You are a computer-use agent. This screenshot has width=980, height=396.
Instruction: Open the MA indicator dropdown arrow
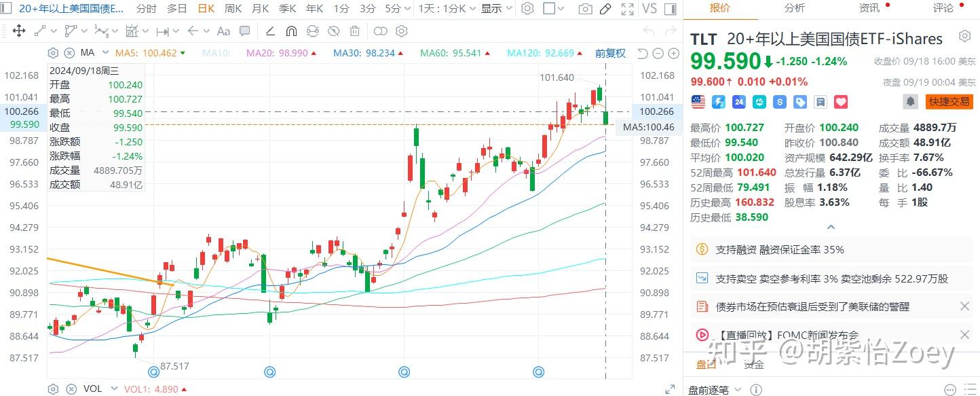point(105,52)
